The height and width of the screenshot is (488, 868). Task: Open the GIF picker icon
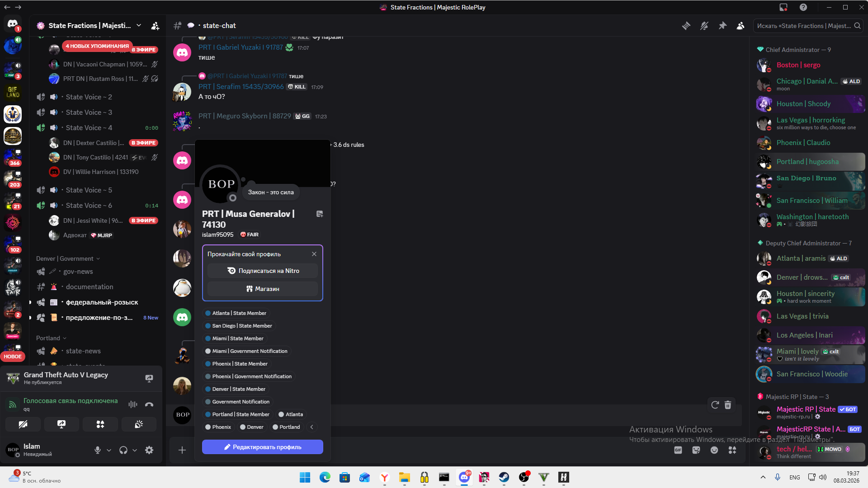click(x=678, y=450)
